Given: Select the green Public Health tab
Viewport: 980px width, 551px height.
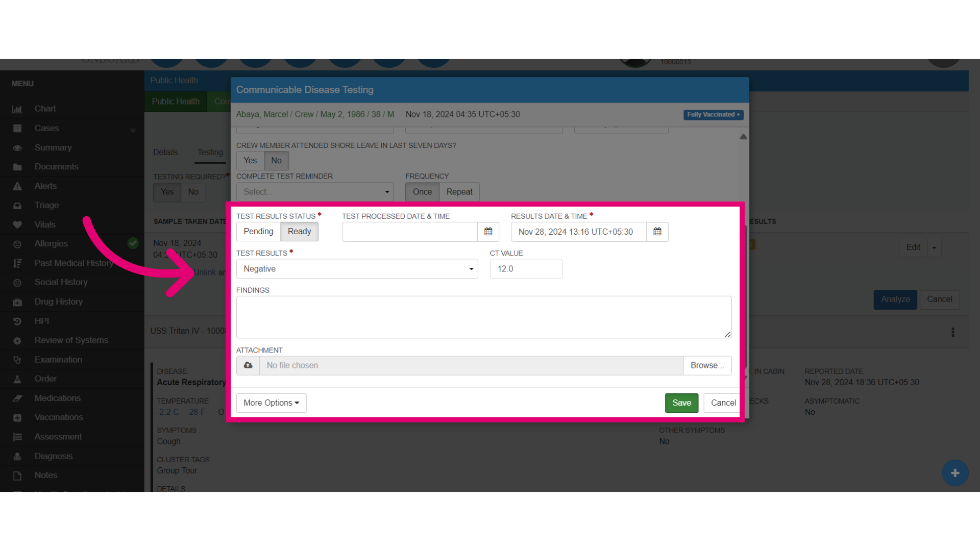Looking at the screenshot, I should coord(176,102).
